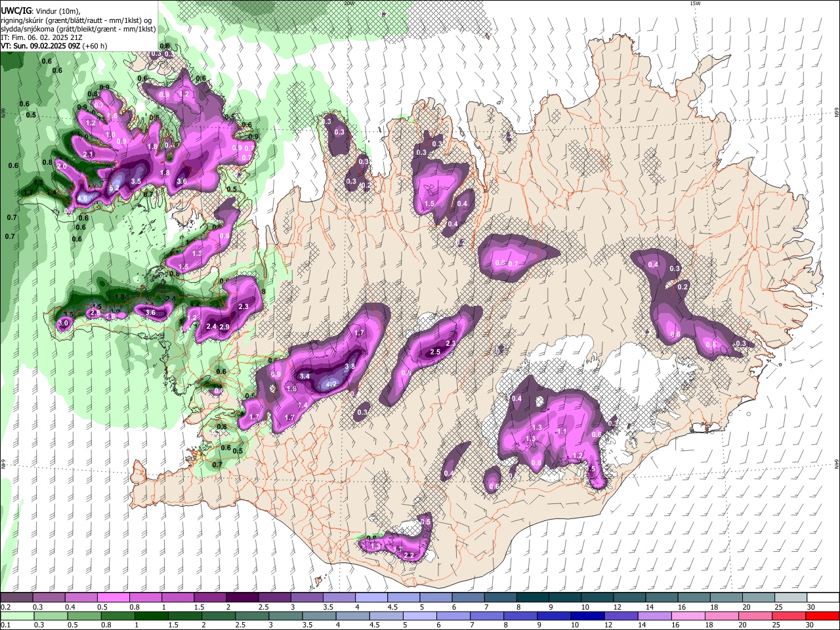
Task: Click the bright red swatch after lower 30
Action: [x=822, y=616]
